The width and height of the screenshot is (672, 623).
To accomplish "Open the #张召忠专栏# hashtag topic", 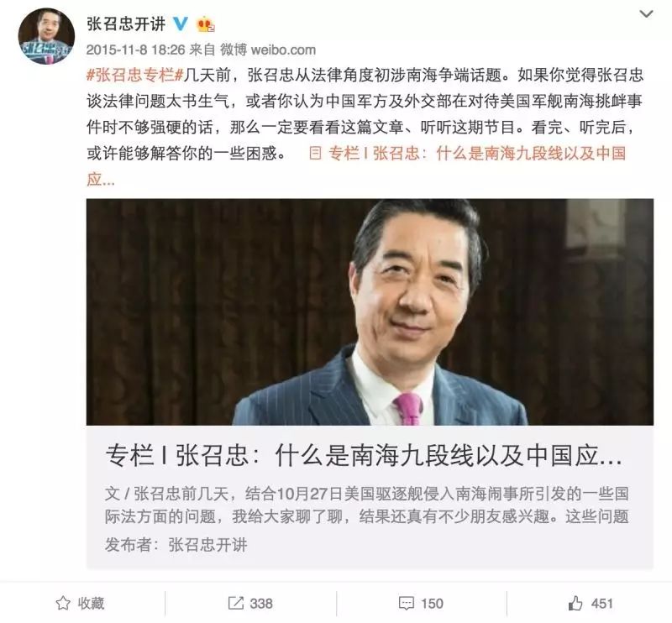I will pos(135,76).
